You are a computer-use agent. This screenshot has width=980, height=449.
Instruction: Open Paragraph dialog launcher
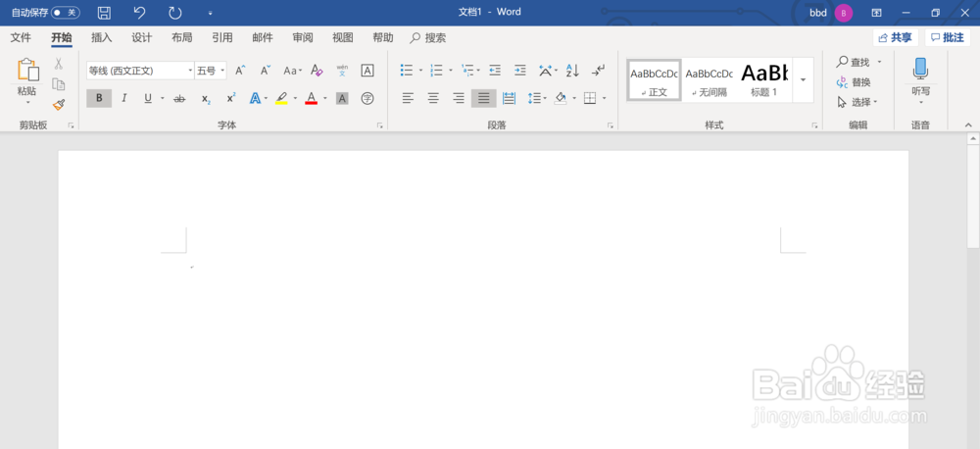(610, 125)
